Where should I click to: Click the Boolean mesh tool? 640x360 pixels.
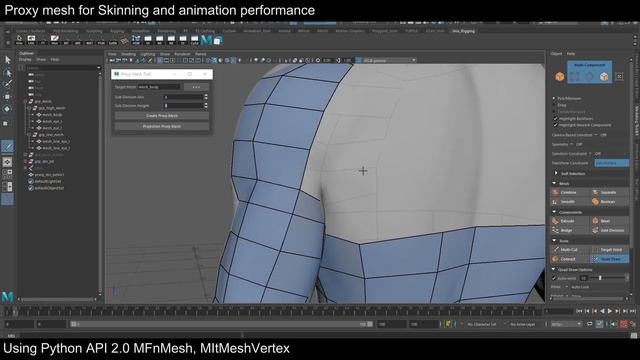[x=609, y=202]
